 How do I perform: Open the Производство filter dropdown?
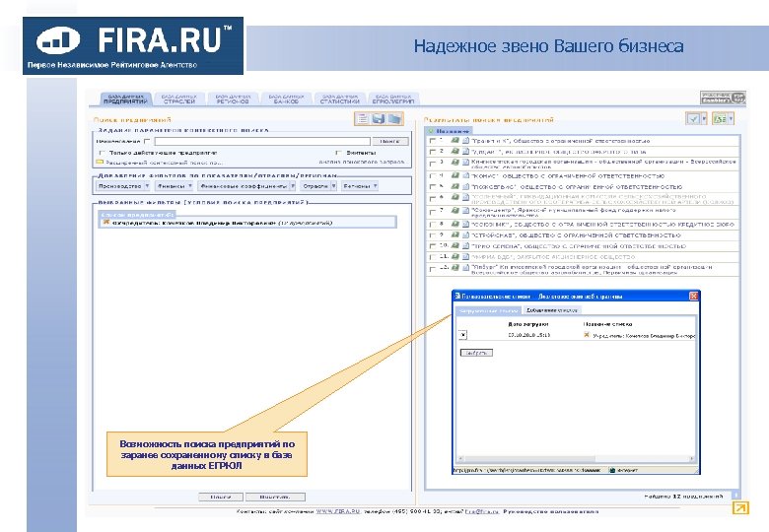(123, 186)
